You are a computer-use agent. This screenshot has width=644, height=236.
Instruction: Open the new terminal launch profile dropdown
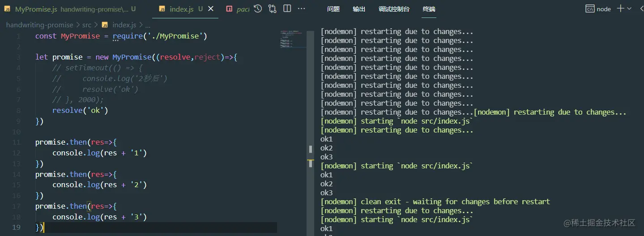[629, 9]
